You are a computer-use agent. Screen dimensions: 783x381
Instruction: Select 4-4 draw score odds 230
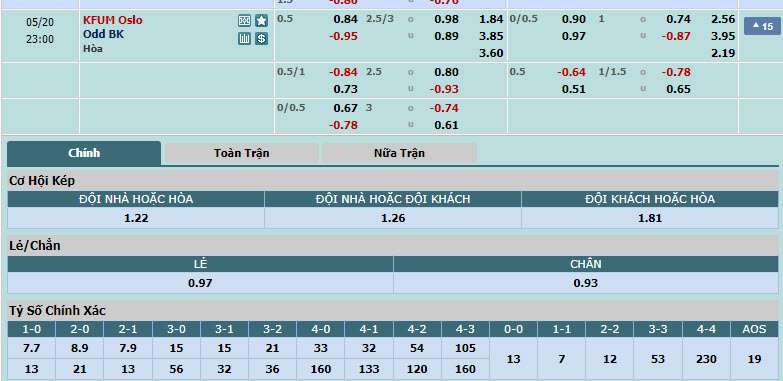706,359
